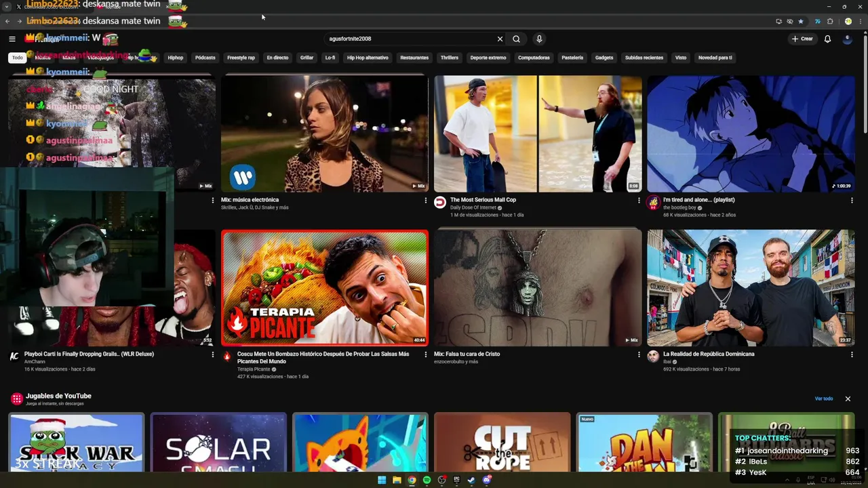This screenshot has width=868, height=488.
Task: Select the Hiphop filter chip
Action: (176, 58)
